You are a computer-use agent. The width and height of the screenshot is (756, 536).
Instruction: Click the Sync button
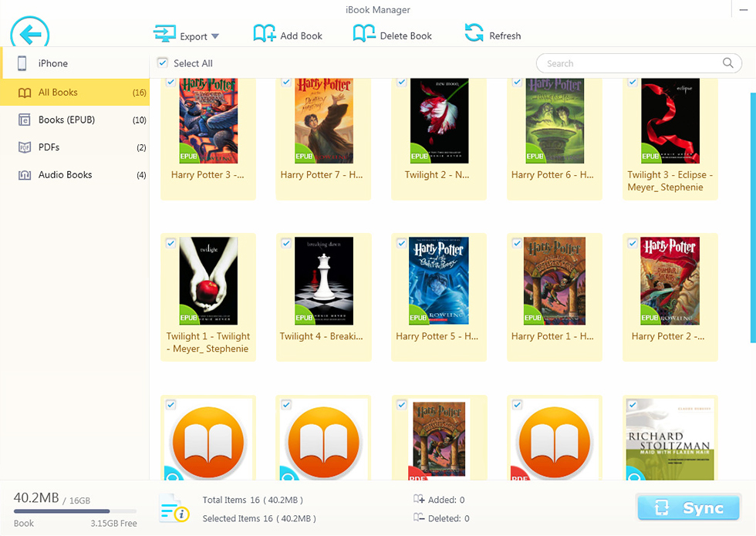point(688,507)
